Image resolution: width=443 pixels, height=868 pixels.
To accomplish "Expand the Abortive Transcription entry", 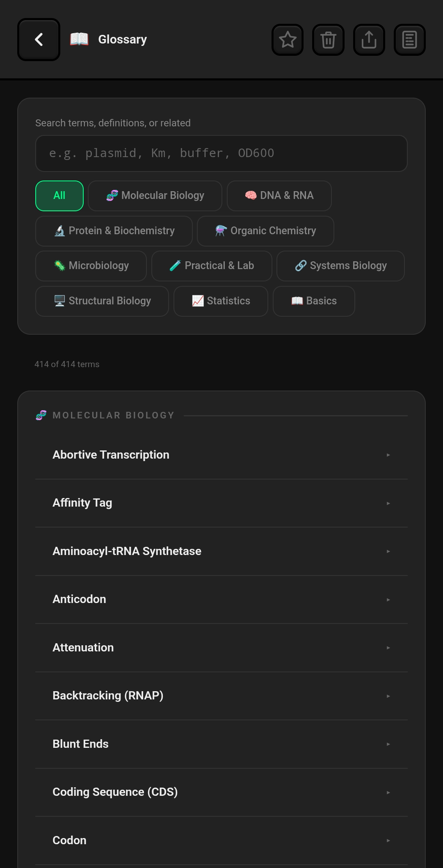I will [x=221, y=455].
